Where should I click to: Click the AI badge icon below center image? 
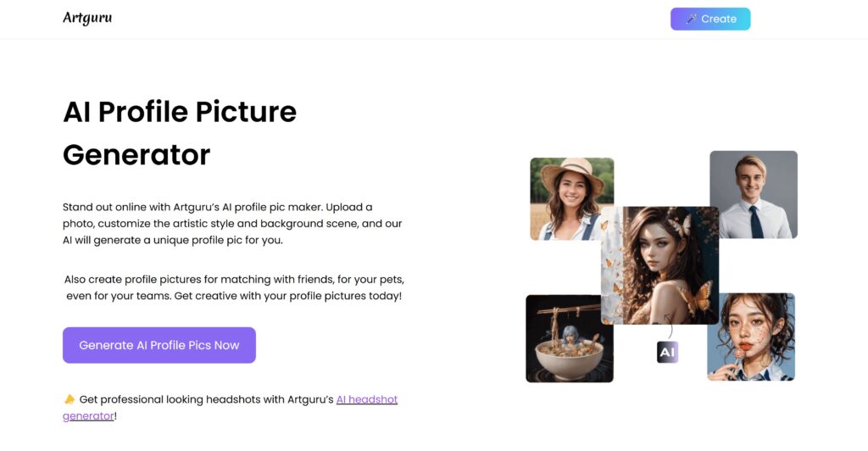pyautogui.click(x=667, y=352)
